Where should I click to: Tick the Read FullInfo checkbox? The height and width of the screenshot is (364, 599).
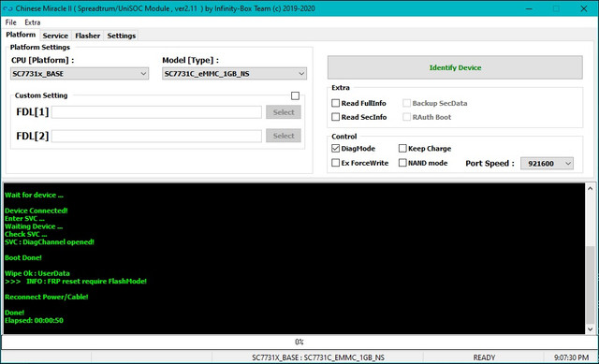(335, 103)
